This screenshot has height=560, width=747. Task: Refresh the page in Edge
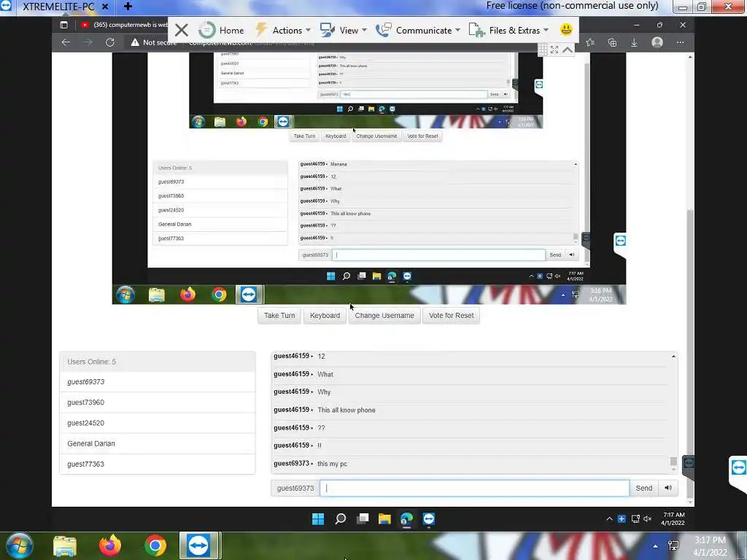pos(110,42)
